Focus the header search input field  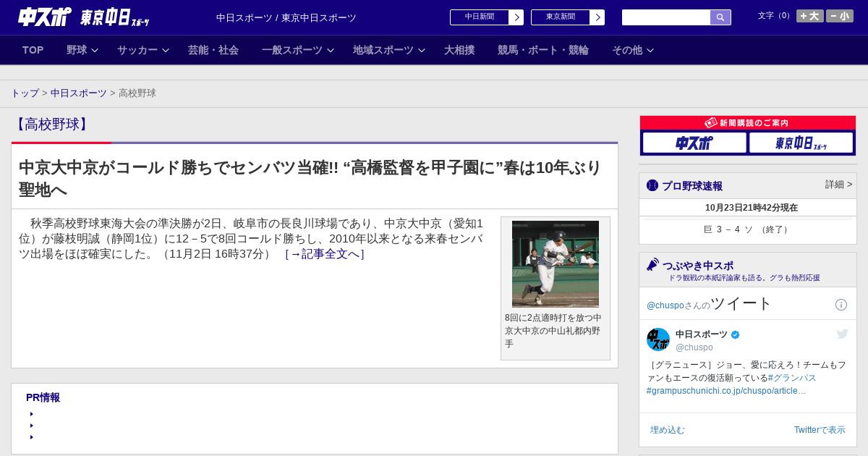click(x=666, y=17)
